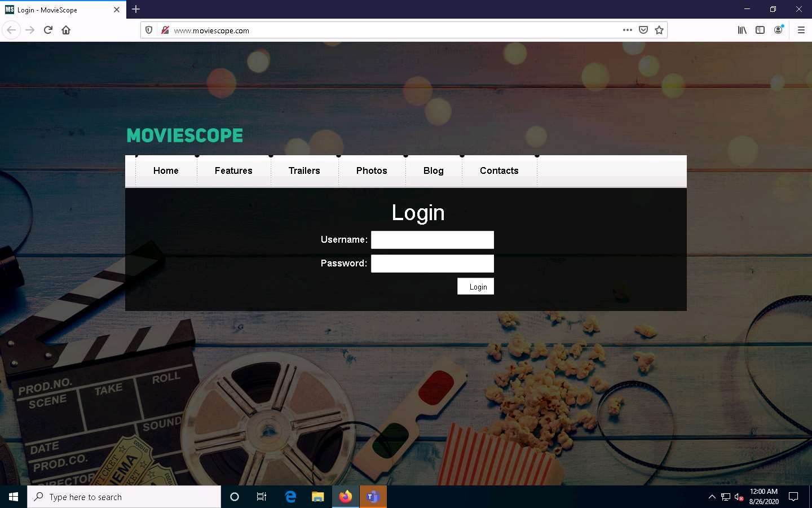Click the insecure connection padlock icon

click(165, 30)
